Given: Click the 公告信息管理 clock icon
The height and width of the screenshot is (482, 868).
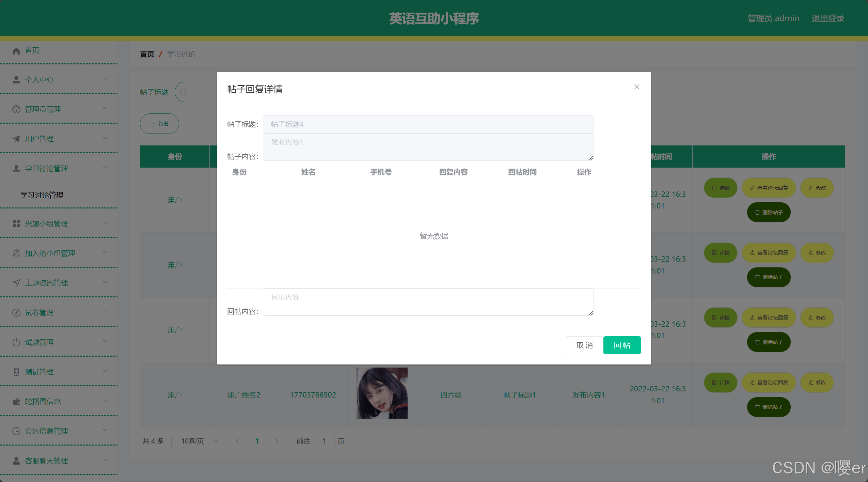Looking at the screenshot, I should (x=16, y=431).
